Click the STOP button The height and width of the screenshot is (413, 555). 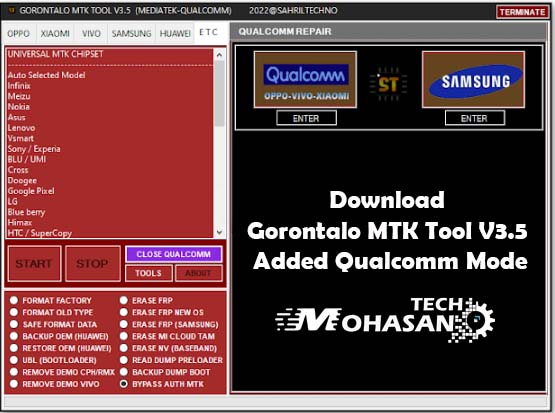tap(92, 264)
